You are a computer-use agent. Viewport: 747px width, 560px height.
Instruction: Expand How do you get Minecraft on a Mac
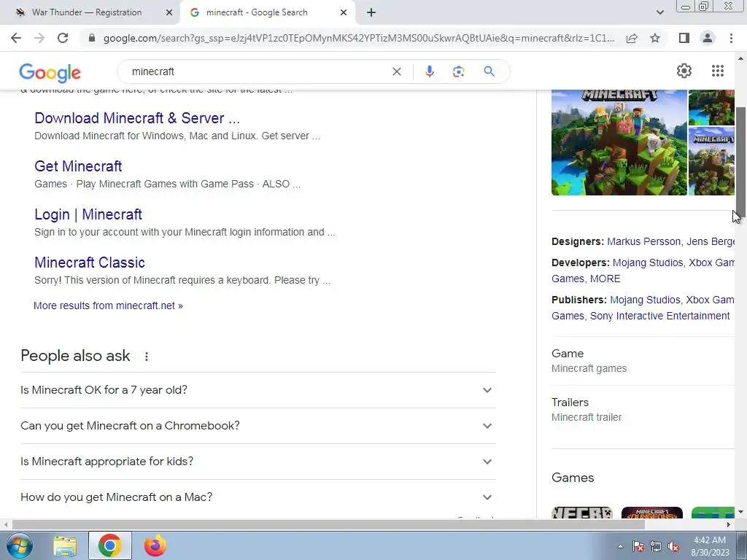pyautogui.click(x=258, y=497)
